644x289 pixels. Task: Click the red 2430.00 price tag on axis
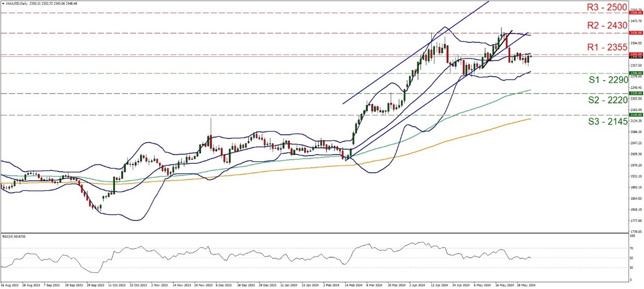coord(635,33)
